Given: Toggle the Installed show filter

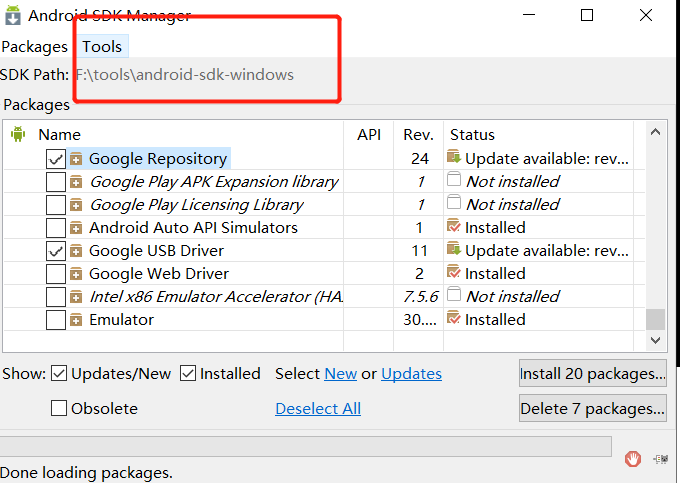Looking at the screenshot, I should pos(188,373).
